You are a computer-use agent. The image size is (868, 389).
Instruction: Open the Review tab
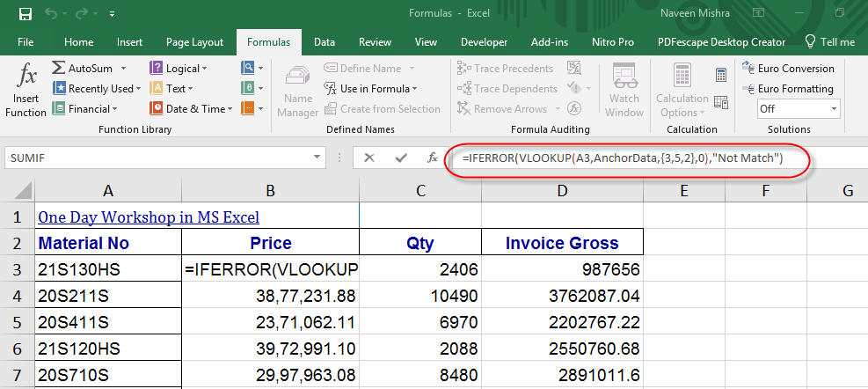pos(376,42)
